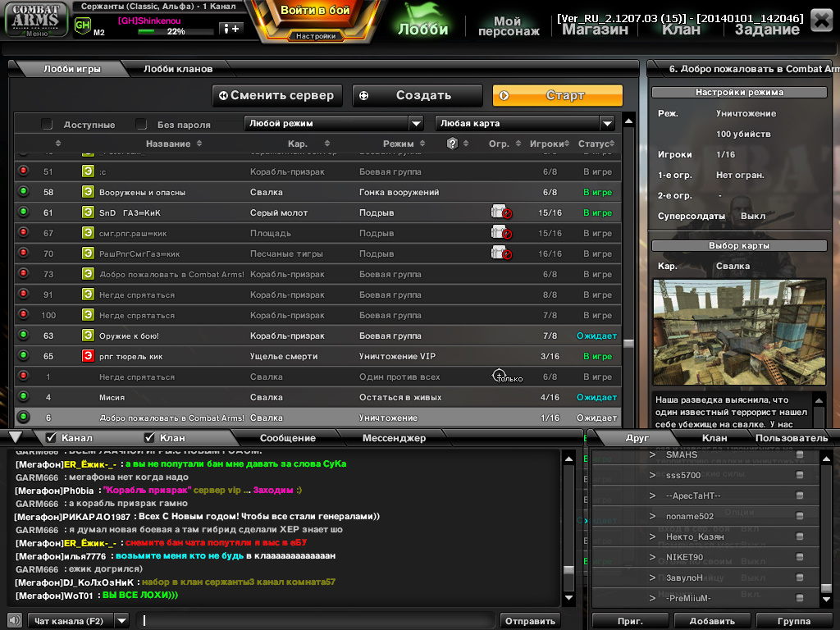Click Войти в бой button
The image size is (840, 630).
tap(316, 11)
